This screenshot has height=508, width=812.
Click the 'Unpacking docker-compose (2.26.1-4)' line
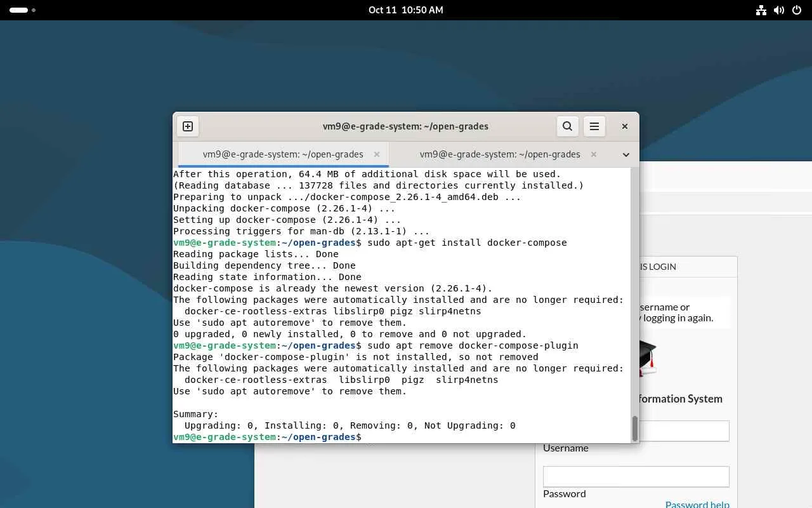(x=284, y=208)
